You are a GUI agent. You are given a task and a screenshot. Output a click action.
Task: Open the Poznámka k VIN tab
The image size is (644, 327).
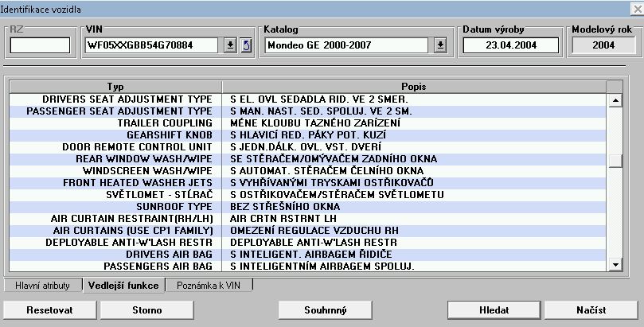209,285
